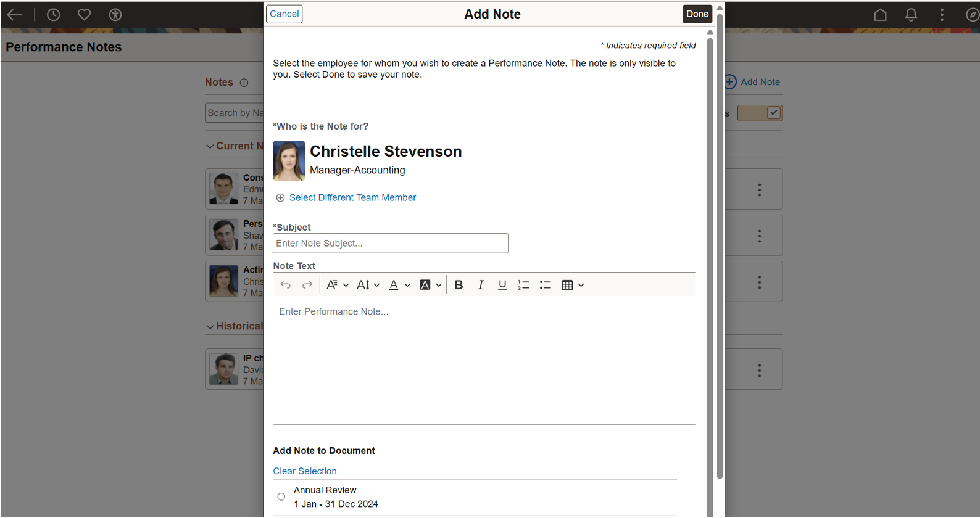Screen dimensions: 980x518
Task: Undo the last edit in Note Text
Action: [285, 285]
